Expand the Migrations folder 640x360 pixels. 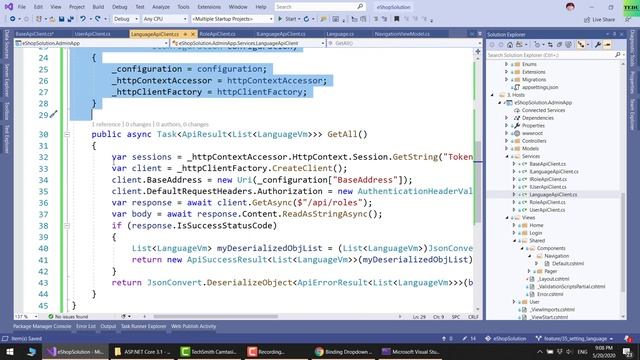[x=507, y=80]
